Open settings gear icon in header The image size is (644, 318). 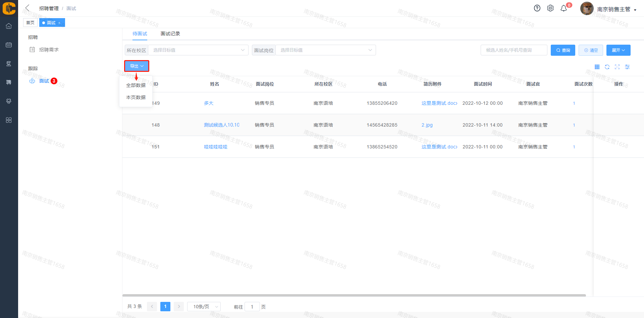[550, 8]
